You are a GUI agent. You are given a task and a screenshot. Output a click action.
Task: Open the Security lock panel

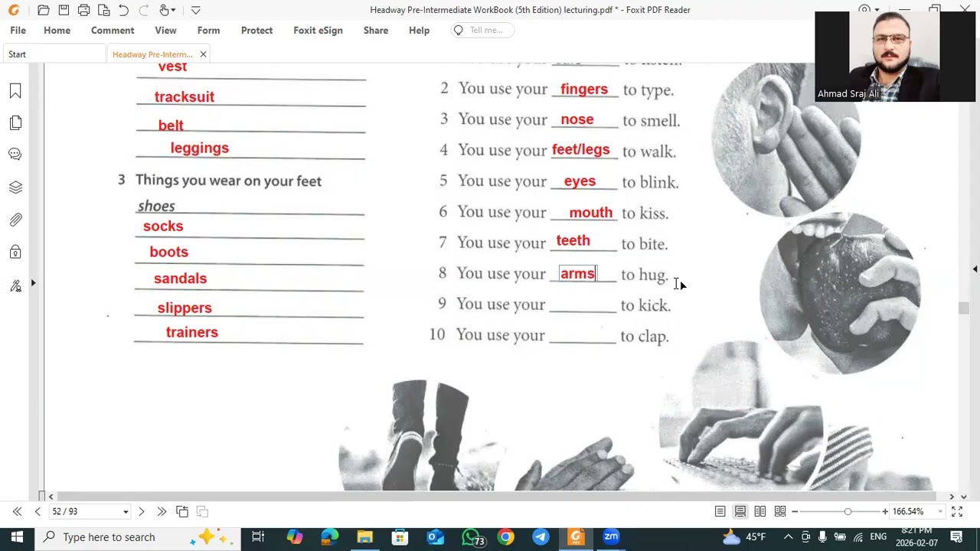pos(15,253)
